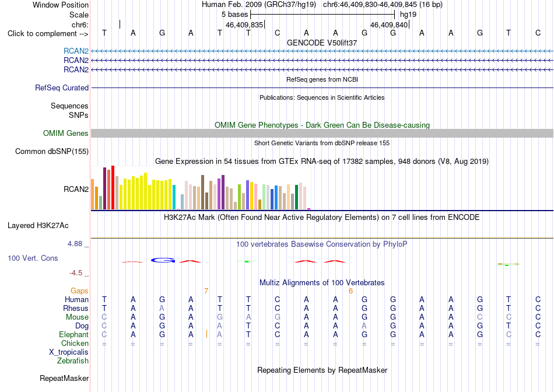Select the Human alignment row label

click(76, 299)
